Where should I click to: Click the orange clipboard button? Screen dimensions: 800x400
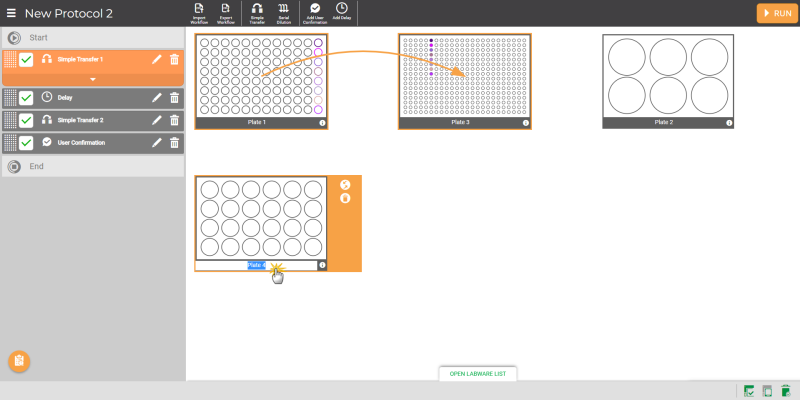click(x=19, y=361)
